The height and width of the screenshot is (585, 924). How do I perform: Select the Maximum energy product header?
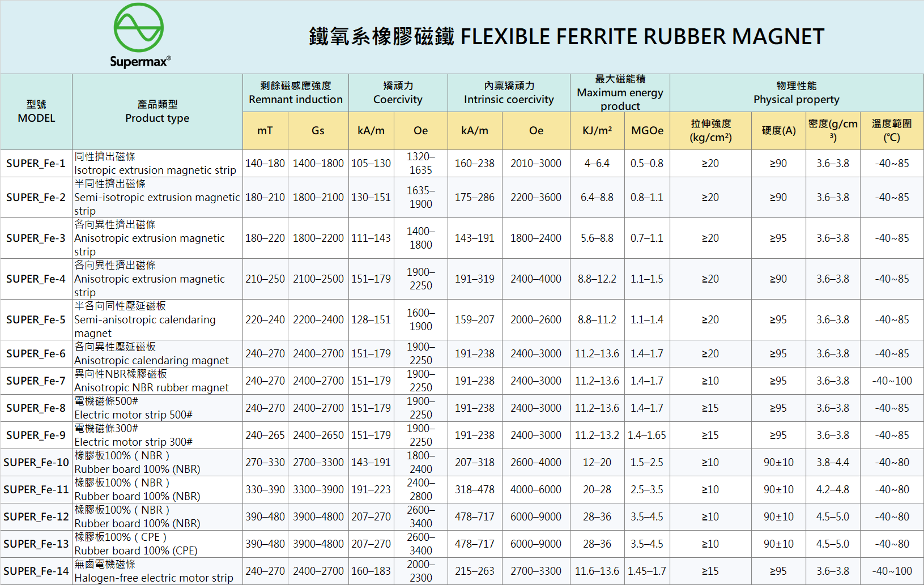(620, 93)
